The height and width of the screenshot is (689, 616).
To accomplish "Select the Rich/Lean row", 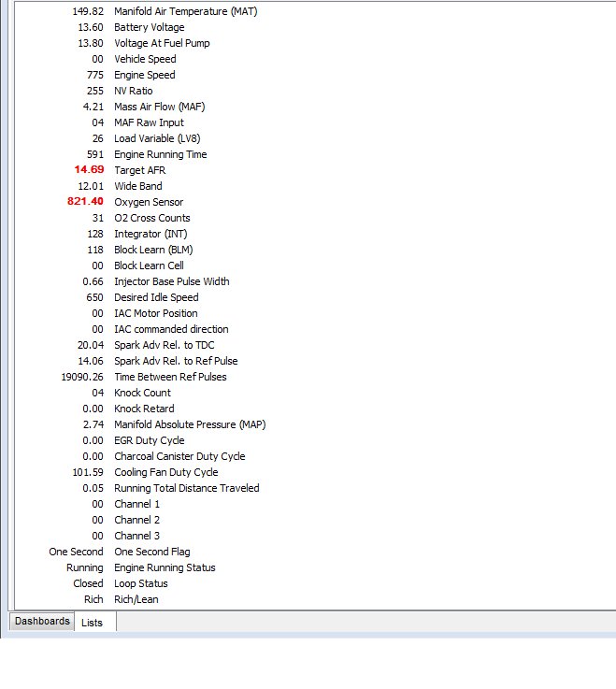I will click(x=136, y=599).
